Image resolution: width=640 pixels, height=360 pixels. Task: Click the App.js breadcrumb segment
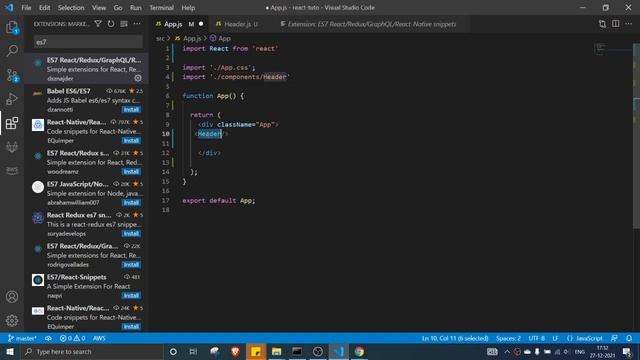[188, 38]
